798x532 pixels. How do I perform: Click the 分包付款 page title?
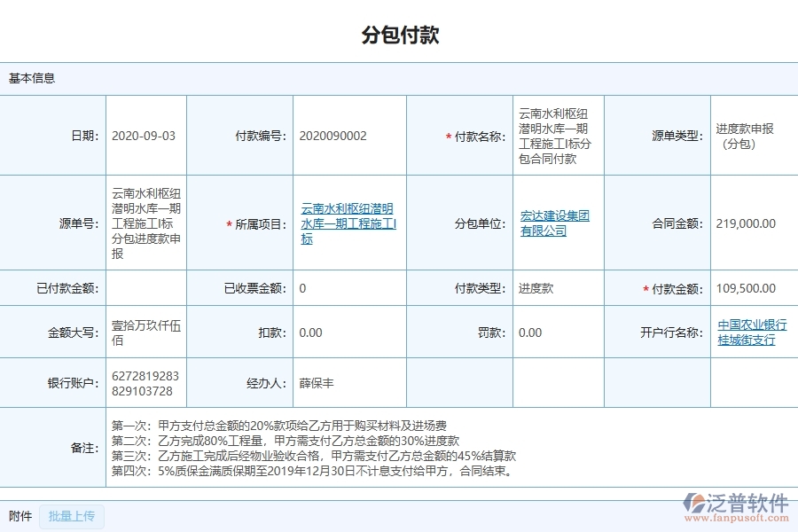coord(399,35)
